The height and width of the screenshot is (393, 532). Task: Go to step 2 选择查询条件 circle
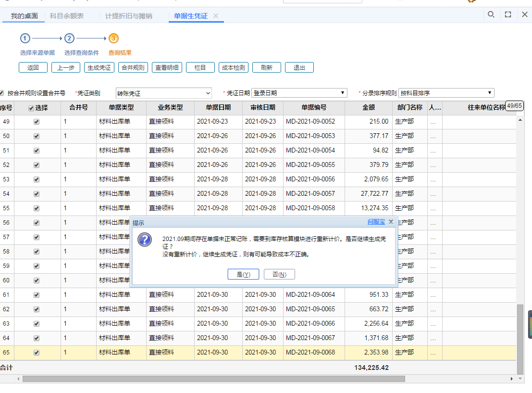69,38
